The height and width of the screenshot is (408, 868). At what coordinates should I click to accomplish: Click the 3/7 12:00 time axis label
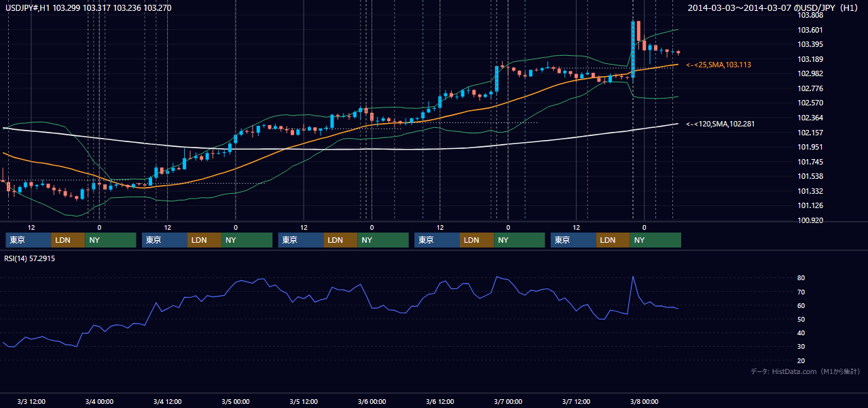576,402
